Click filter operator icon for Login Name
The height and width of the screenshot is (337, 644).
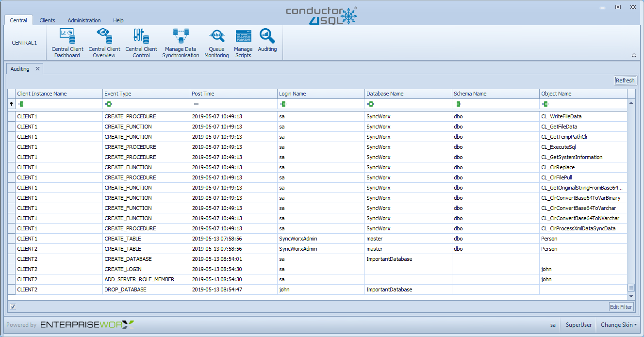(282, 104)
